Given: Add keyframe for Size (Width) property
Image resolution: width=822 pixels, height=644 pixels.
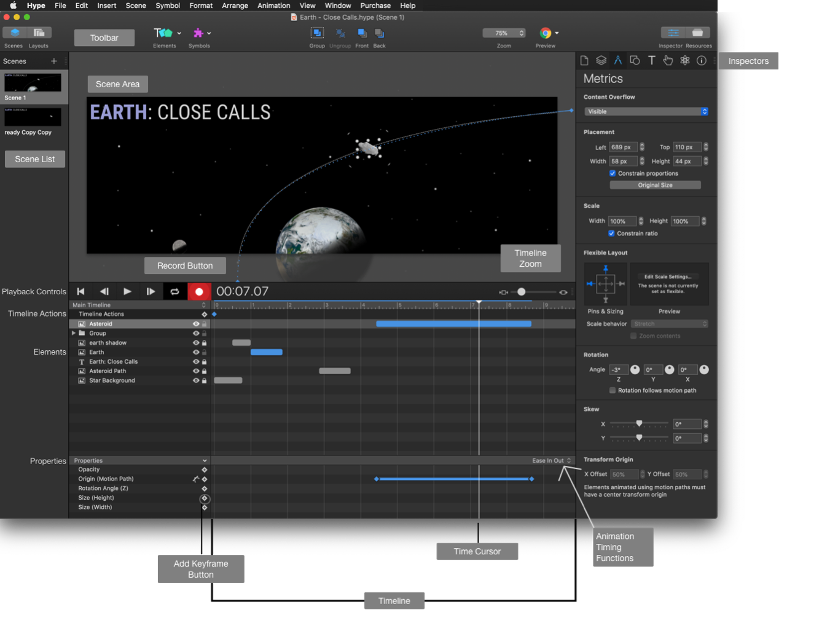Looking at the screenshot, I should [x=205, y=508].
